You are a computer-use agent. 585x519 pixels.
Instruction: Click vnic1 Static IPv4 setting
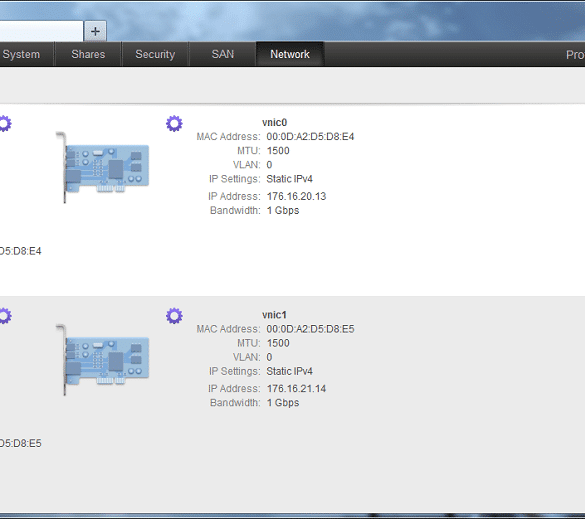point(290,371)
